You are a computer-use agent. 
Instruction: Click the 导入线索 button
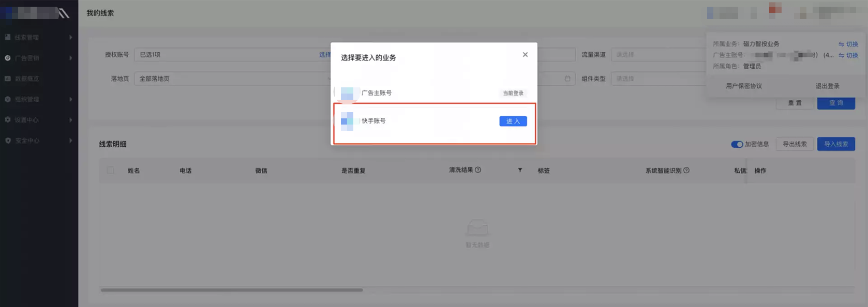[x=836, y=144]
